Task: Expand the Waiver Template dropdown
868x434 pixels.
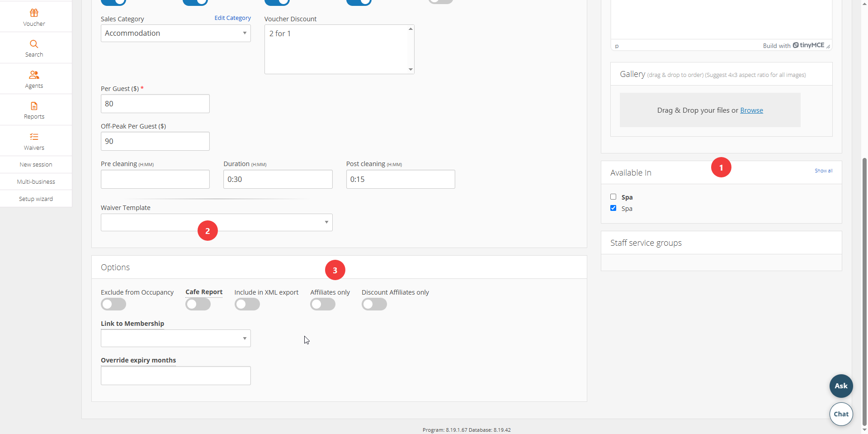Action: [x=217, y=223]
